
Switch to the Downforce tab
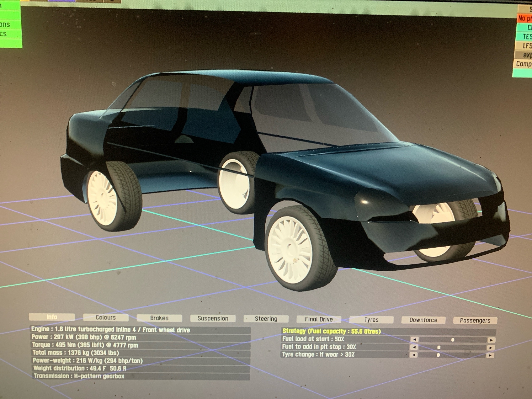pos(423,320)
